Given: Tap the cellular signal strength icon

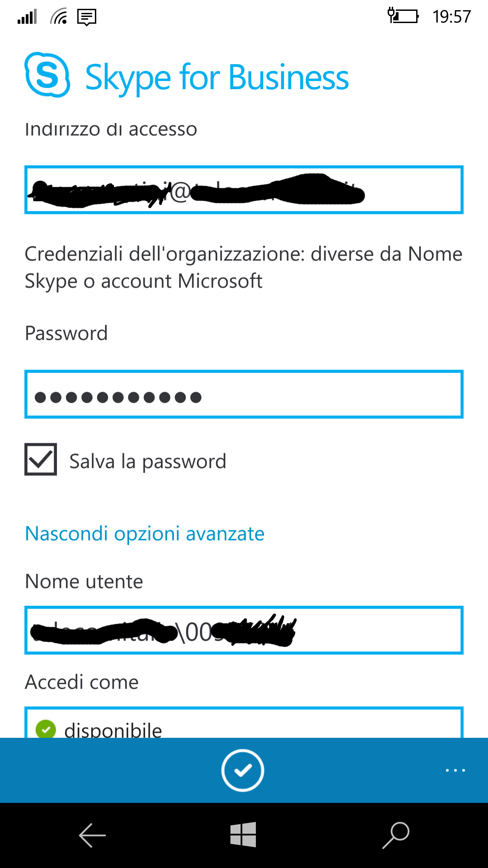Looking at the screenshot, I should tap(27, 17).
